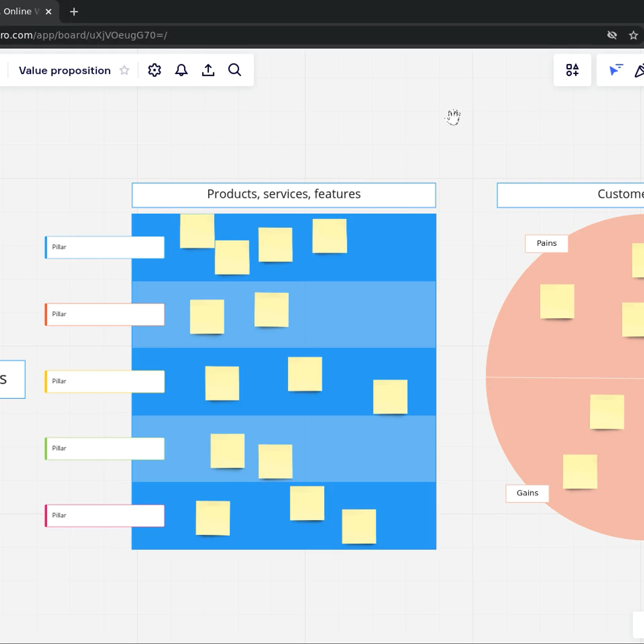Click the Value proposition board title
This screenshot has width=644, height=644.
coord(64,70)
